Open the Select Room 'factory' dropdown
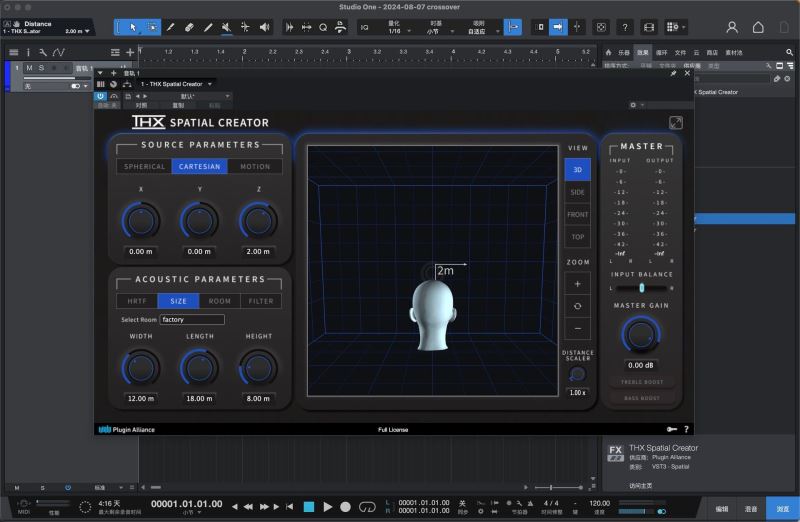Viewport: 800px width, 522px height. pos(192,319)
